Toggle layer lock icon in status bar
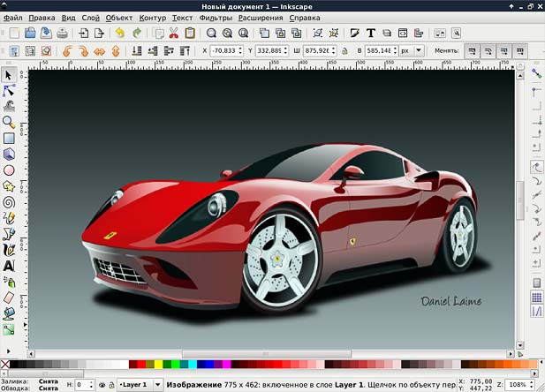 [x=111, y=385]
